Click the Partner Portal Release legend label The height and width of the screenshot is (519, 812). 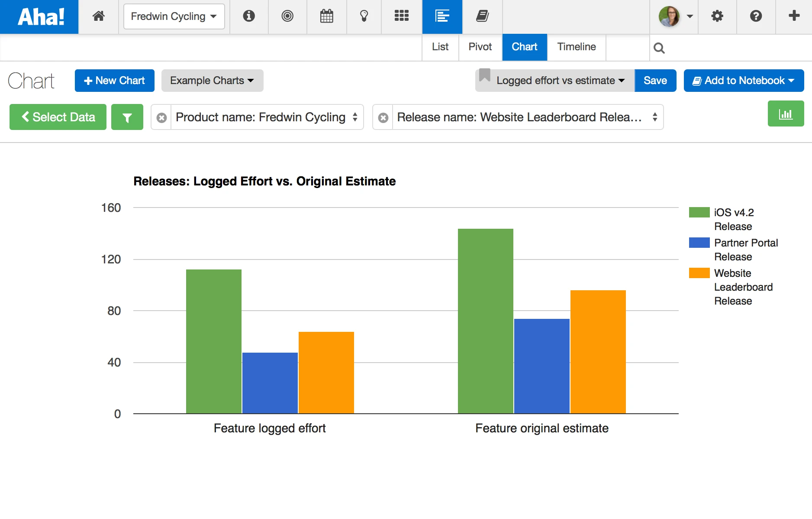pos(746,250)
